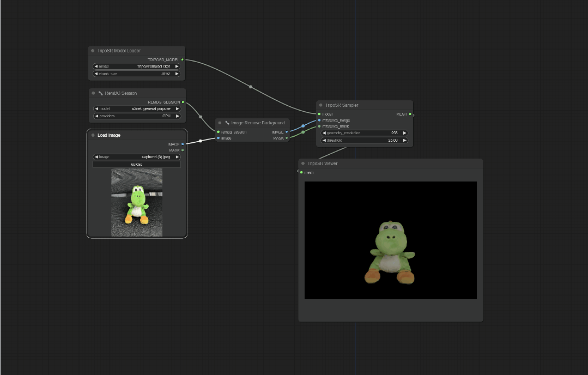Click the REMBG_SESSION output socket
This screenshot has width=588, height=375.
click(x=183, y=102)
